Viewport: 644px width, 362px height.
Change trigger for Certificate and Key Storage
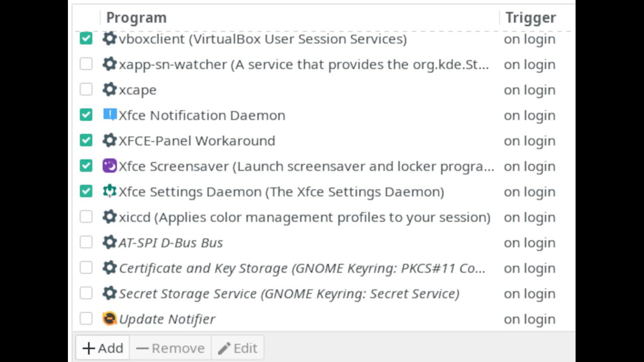pos(529,268)
